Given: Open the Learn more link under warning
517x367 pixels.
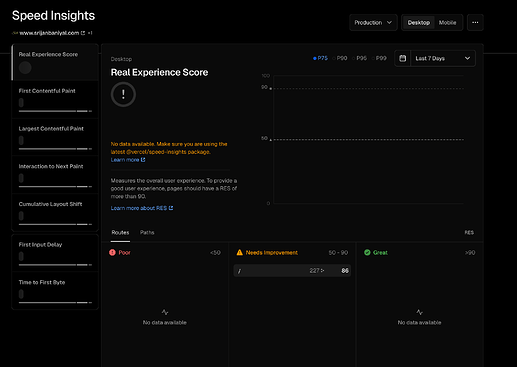Looking at the screenshot, I should click(x=128, y=160).
